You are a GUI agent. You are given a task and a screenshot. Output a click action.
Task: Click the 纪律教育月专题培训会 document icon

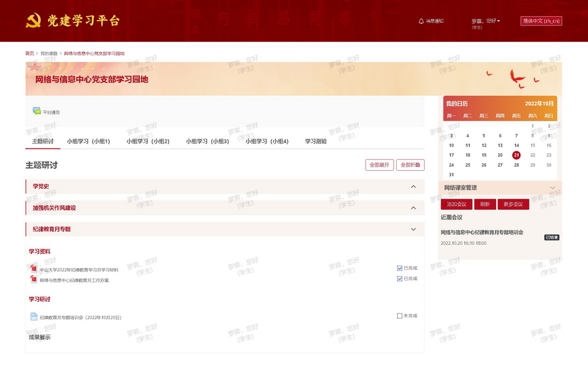pos(33,317)
